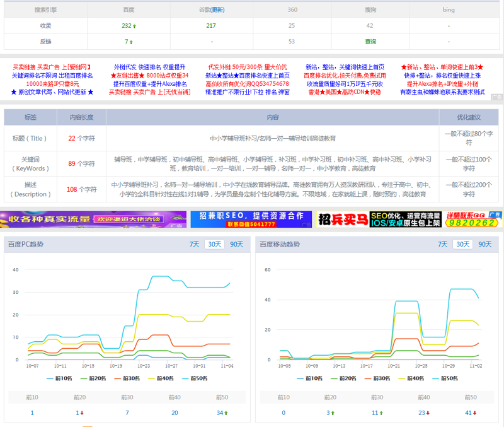Click mobile 前40 ranking value 23

coord(421,413)
